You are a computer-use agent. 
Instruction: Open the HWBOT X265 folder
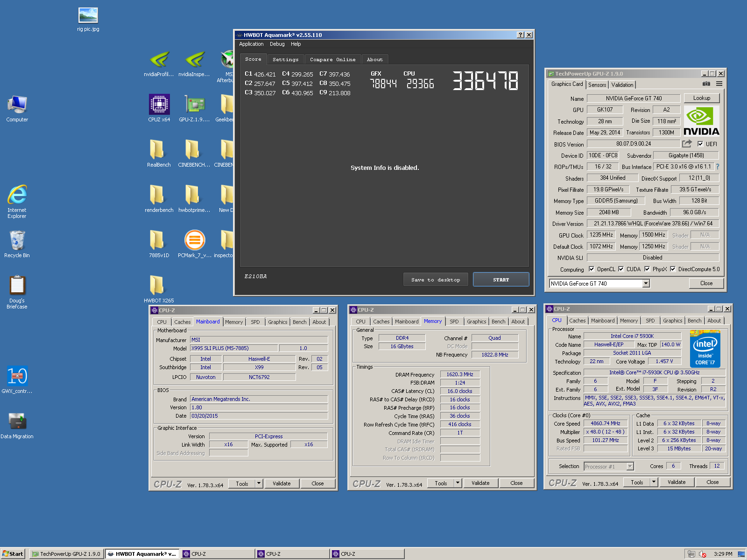click(x=159, y=289)
